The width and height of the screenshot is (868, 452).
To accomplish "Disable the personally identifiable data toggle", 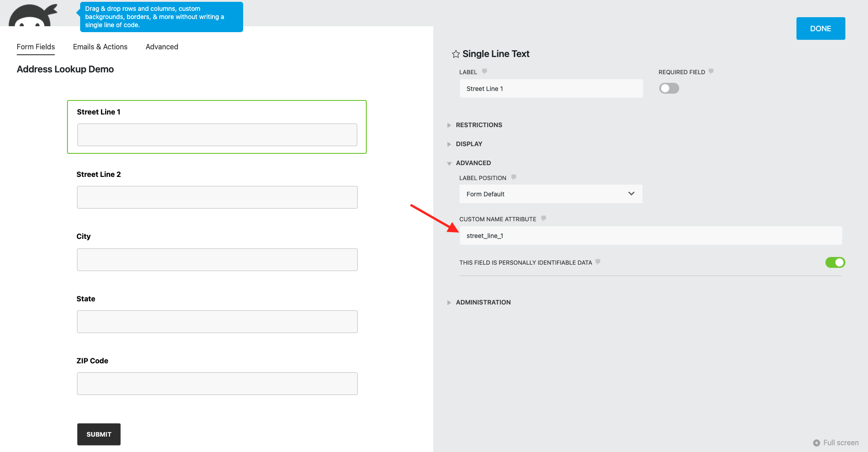I will point(835,262).
